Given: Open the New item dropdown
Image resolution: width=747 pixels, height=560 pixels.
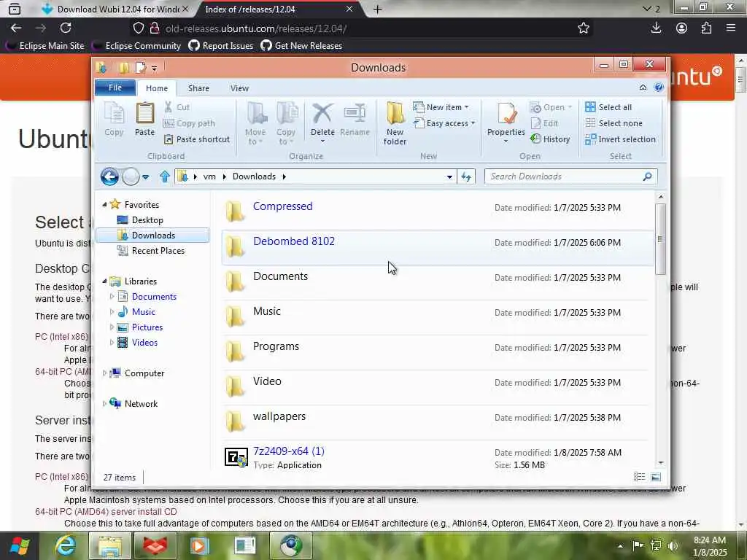Looking at the screenshot, I should (441, 107).
